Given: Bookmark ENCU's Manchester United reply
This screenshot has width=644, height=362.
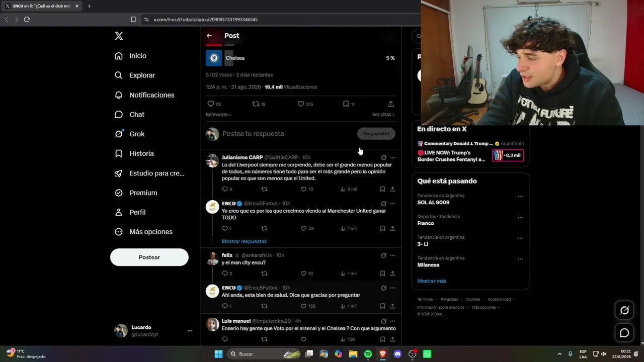Looking at the screenshot, I should point(382,228).
